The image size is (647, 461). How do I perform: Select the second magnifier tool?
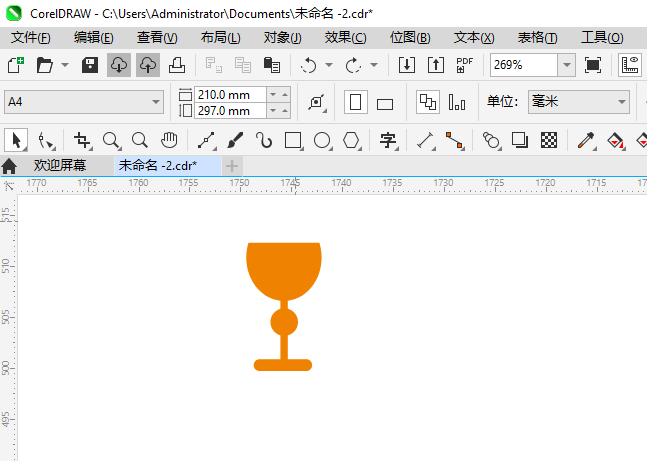pyautogui.click(x=140, y=140)
